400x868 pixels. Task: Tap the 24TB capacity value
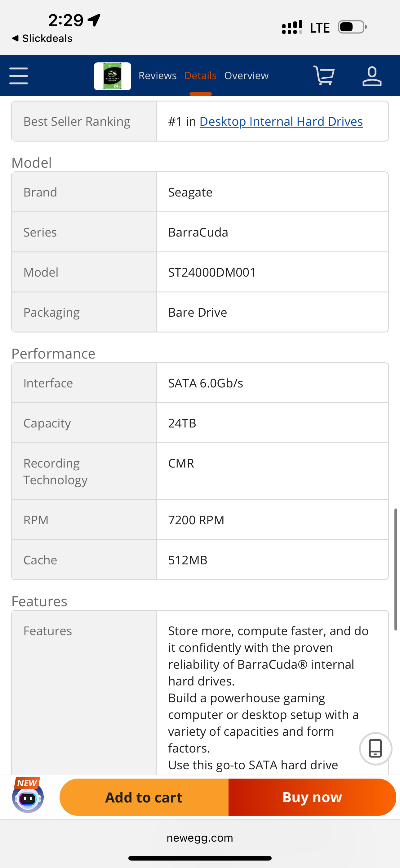[182, 423]
